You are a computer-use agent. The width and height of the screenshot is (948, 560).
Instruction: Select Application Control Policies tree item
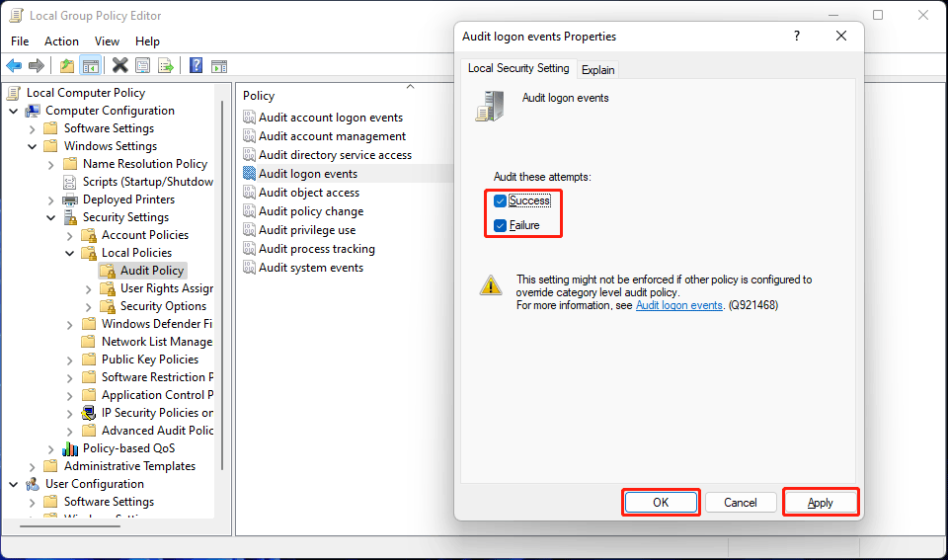tap(157, 395)
